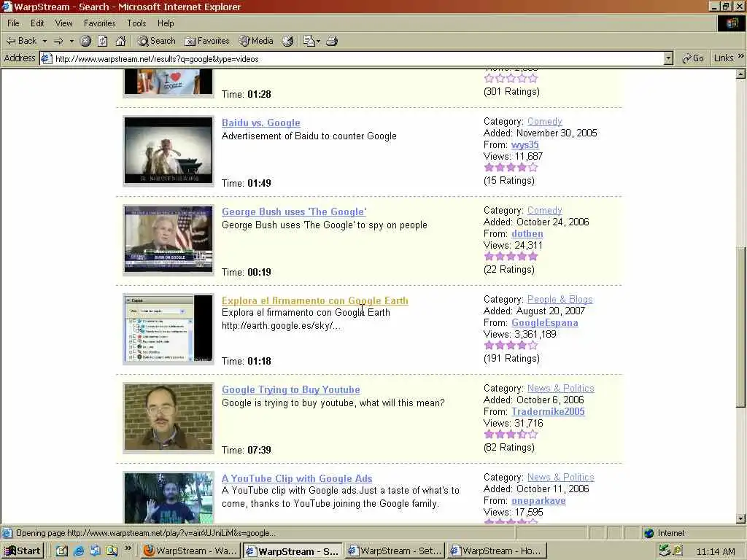Open News & Politics category for oneparkave video
The width and height of the screenshot is (747, 560).
561,478
